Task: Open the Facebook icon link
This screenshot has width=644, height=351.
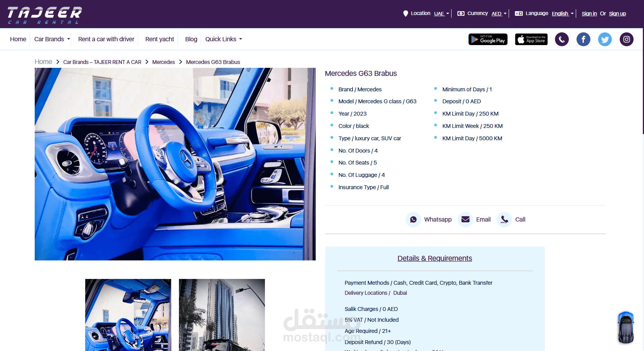Action: click(x=583, y=39)
